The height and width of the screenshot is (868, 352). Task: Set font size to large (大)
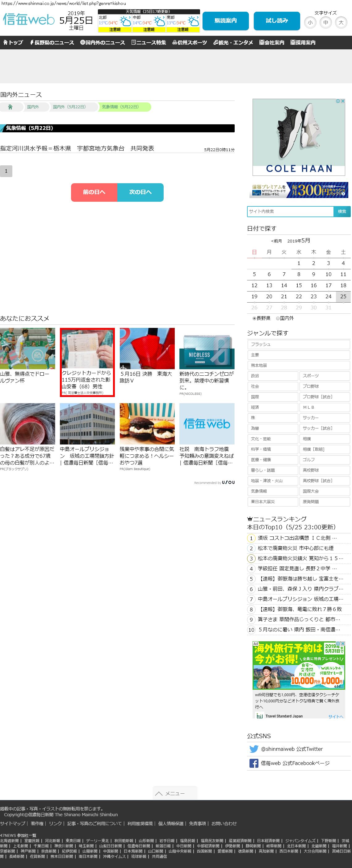(x=341, y=23)
